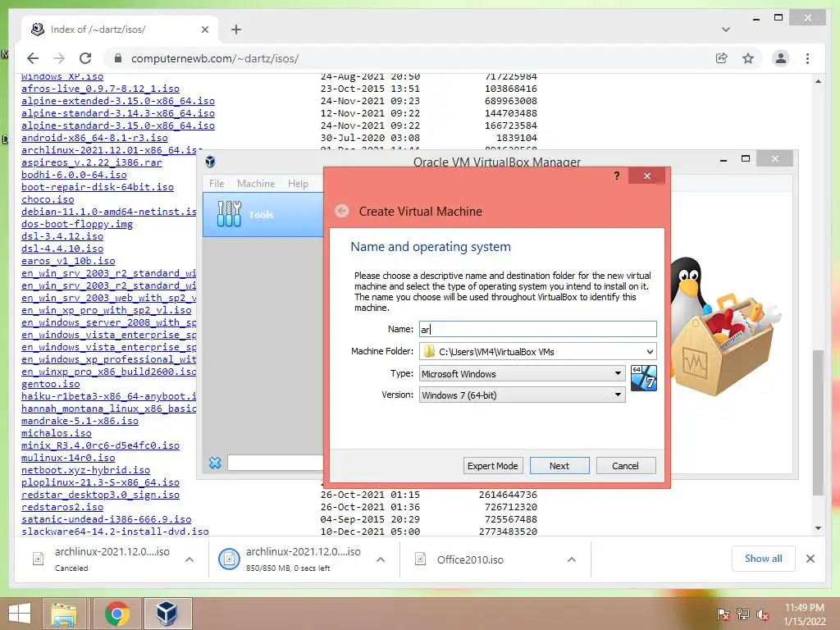The image size is (840, 630).
Task: Go back in Chrome browser
Action: (33, 58)
